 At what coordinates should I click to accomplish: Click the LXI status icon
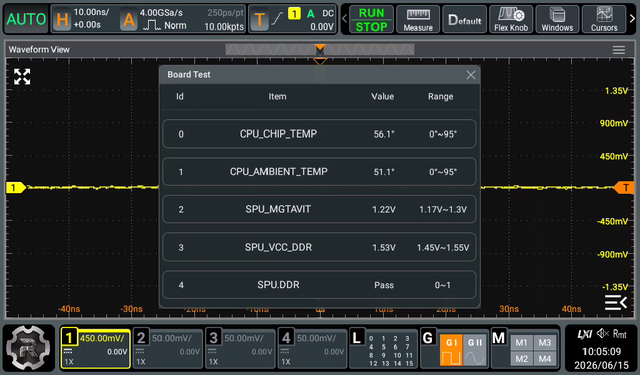[x=584, y=335]
